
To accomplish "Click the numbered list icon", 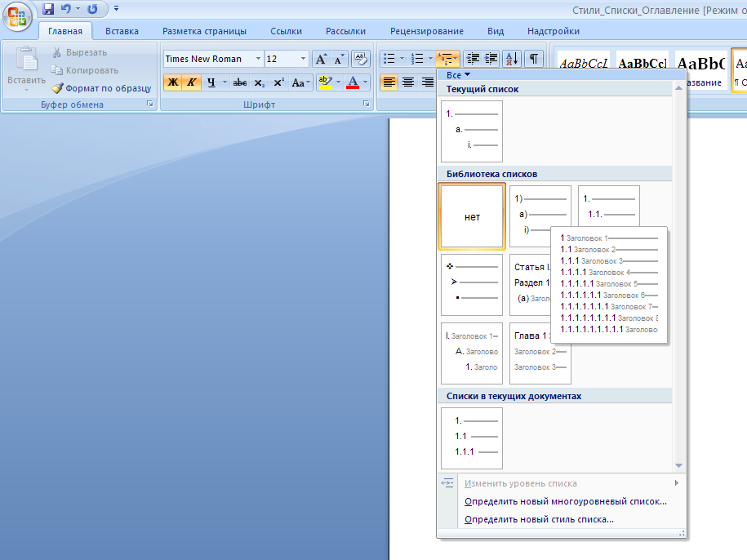I will 417,59.
